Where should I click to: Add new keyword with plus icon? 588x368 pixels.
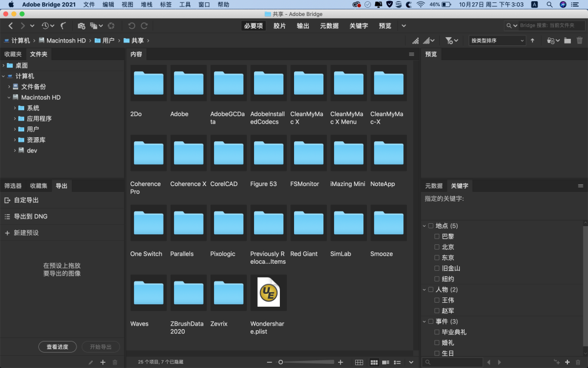point(567,362)
